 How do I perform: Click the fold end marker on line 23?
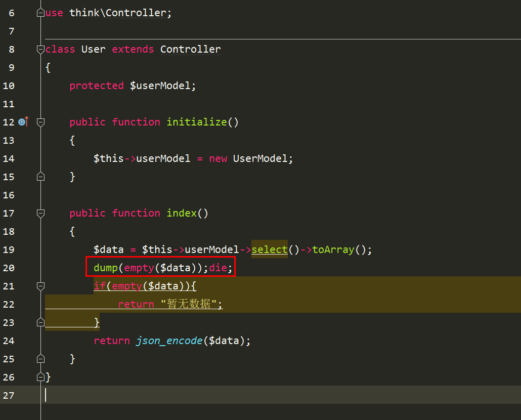tap(40, 322)
